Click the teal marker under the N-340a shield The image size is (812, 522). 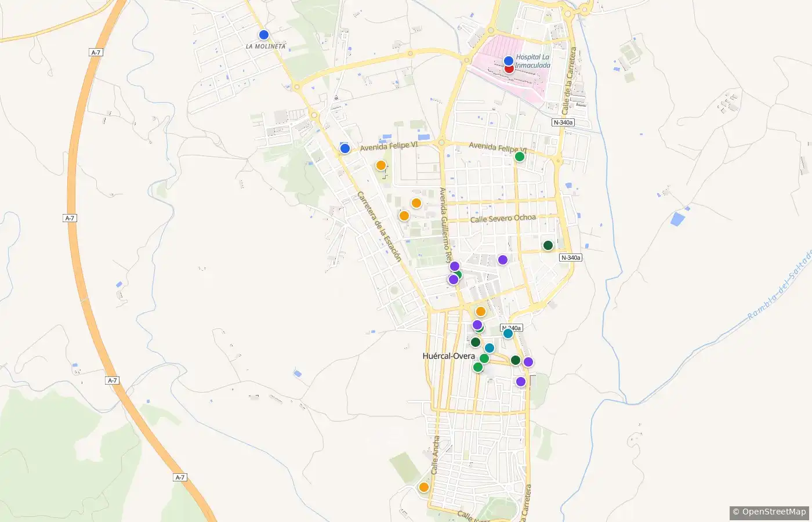pos(508,333)
